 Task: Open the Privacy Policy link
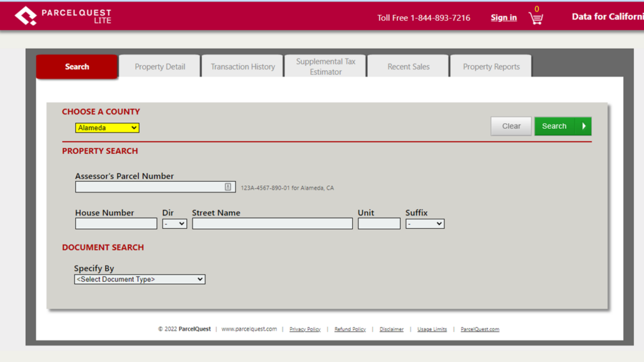[x=305, y=329]
